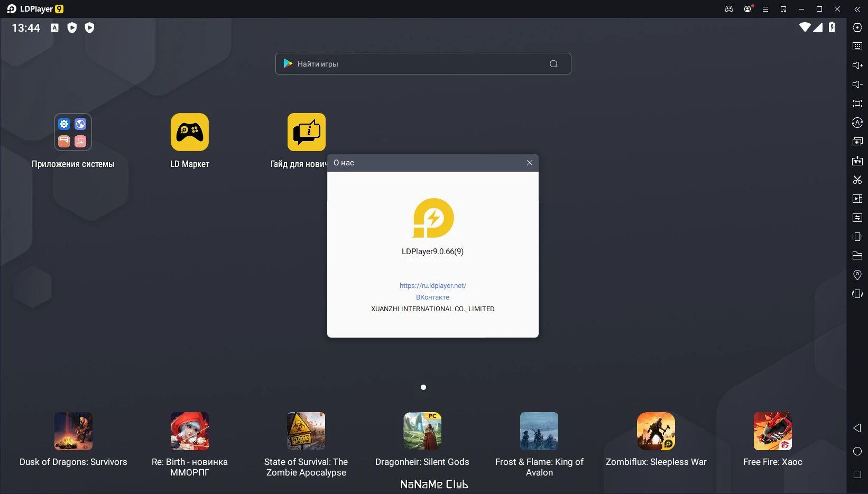The image size is (868, 494).
Task: Click the volume down icon in sidebar
Action: [857, 85]
